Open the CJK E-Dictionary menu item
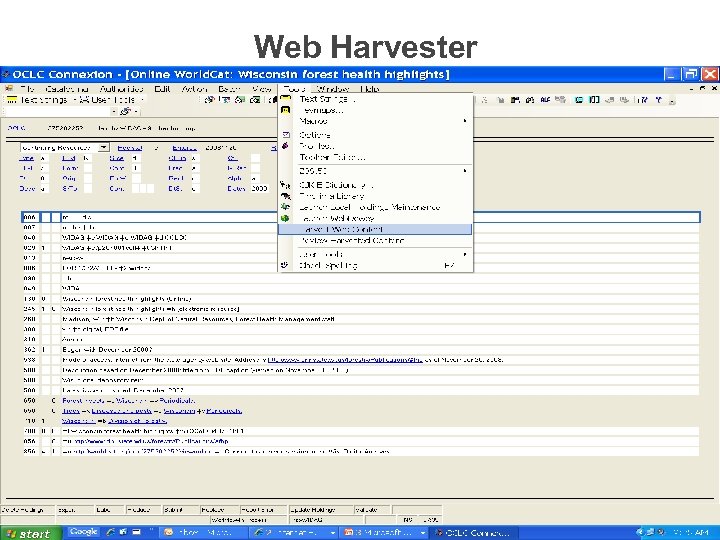This screenshot has width=720, height=540. coord(375,185)
